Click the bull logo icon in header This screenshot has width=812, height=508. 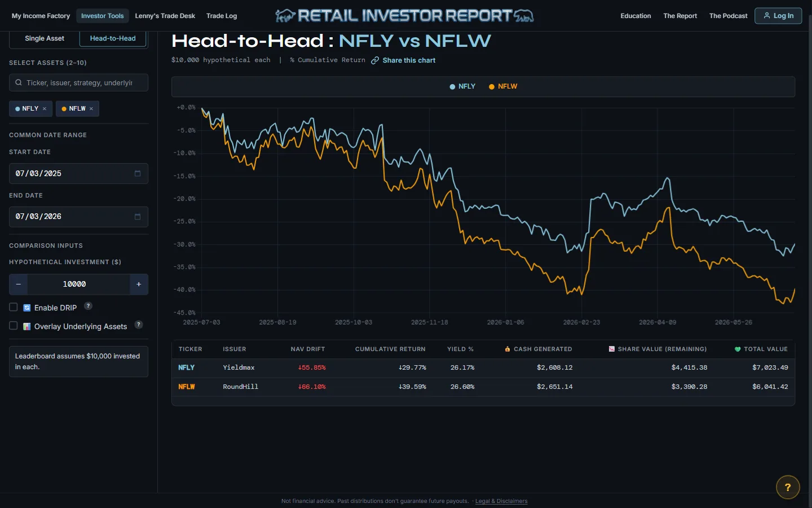285,16
